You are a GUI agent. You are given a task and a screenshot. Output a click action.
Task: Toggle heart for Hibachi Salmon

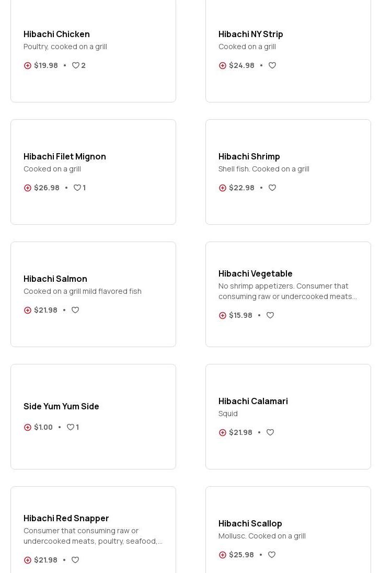click(75, 310)
